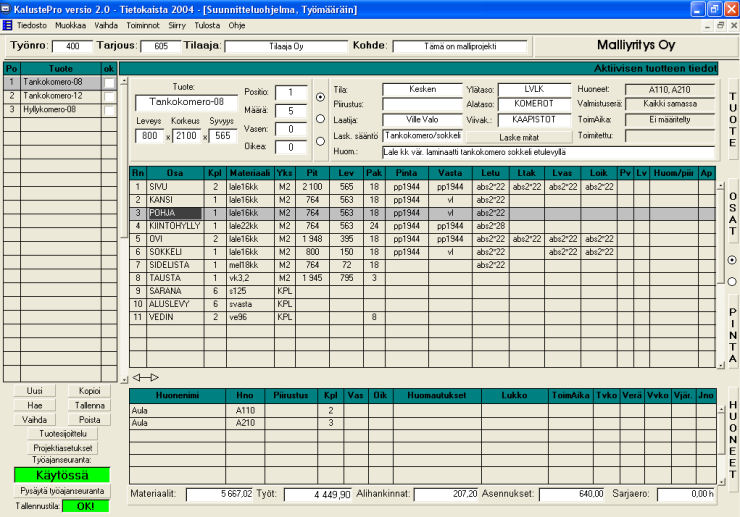Stop time tracking with Pysäytä työajanseuranta
This screenshot has height=517, width=740.
pyautogui.click(x=62, y=492)
